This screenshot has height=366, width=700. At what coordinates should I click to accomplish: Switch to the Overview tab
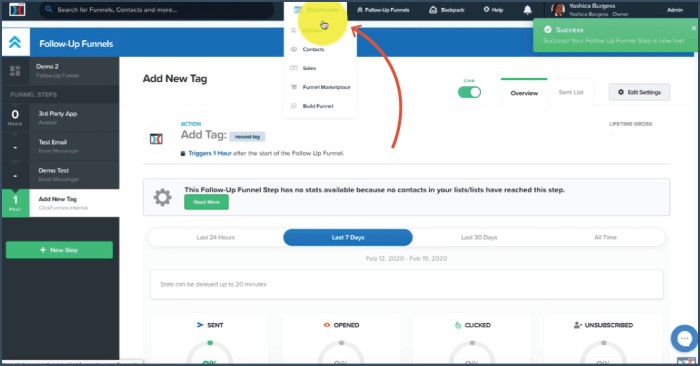[524, 93]
